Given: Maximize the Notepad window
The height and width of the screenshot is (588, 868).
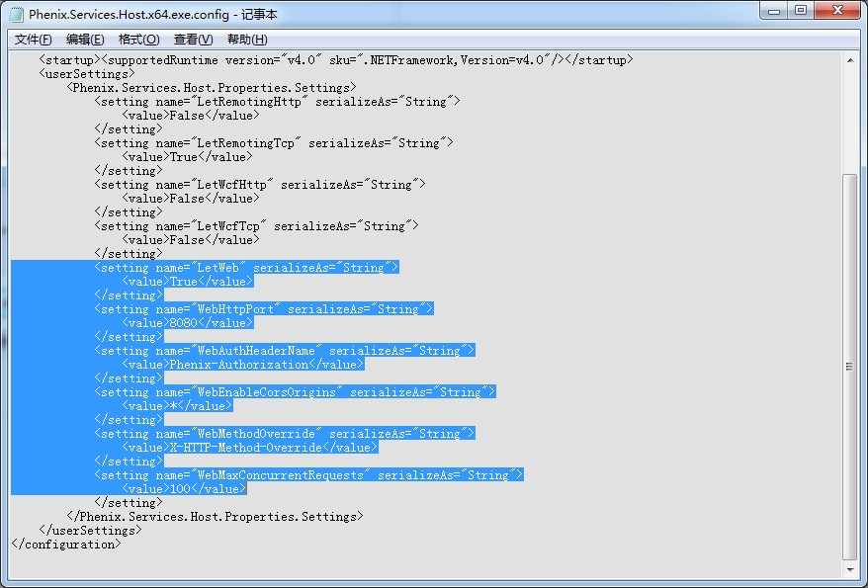Looking at the screenshot, I should click(x=801, y=11).
